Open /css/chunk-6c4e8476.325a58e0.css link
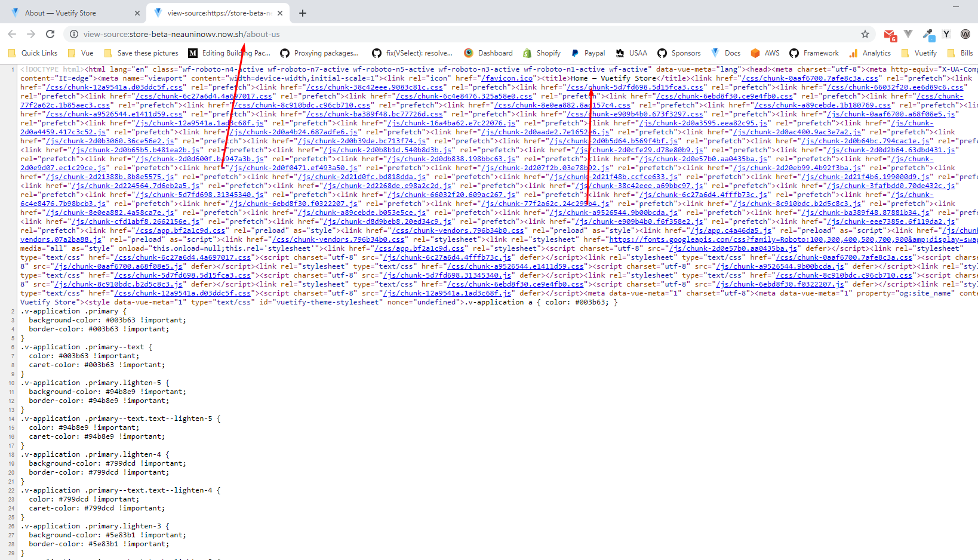978x560 pixels. tap(464, 96)
